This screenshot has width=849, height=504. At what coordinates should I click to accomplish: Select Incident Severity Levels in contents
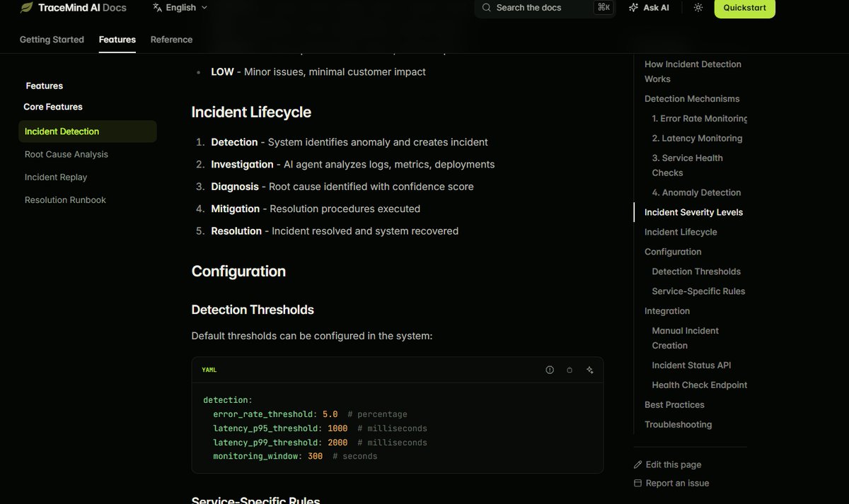click(693, 212)
